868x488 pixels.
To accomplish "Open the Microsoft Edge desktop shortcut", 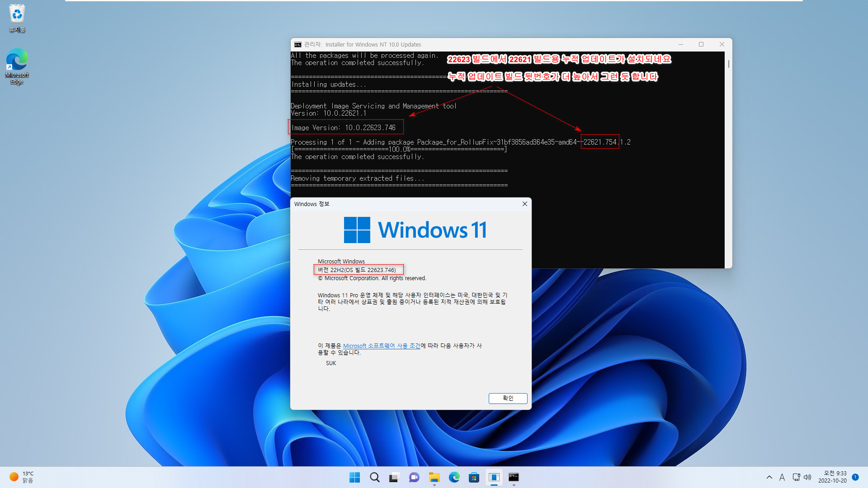I will click(17, 66).
